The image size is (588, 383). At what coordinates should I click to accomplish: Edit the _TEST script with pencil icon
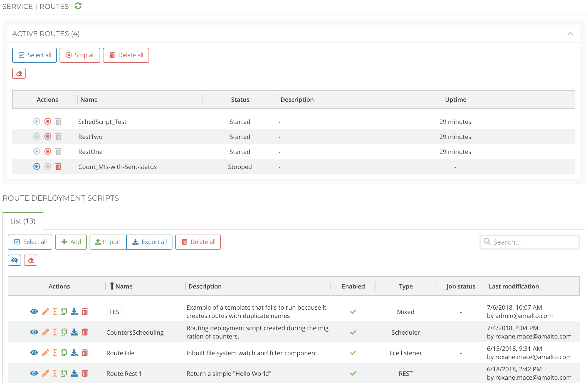pyautogui.click(x=45, y=312)
